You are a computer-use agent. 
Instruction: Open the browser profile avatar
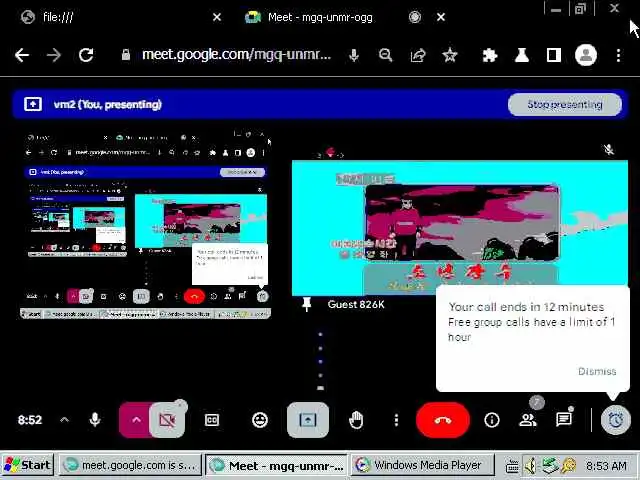[586, 55]
